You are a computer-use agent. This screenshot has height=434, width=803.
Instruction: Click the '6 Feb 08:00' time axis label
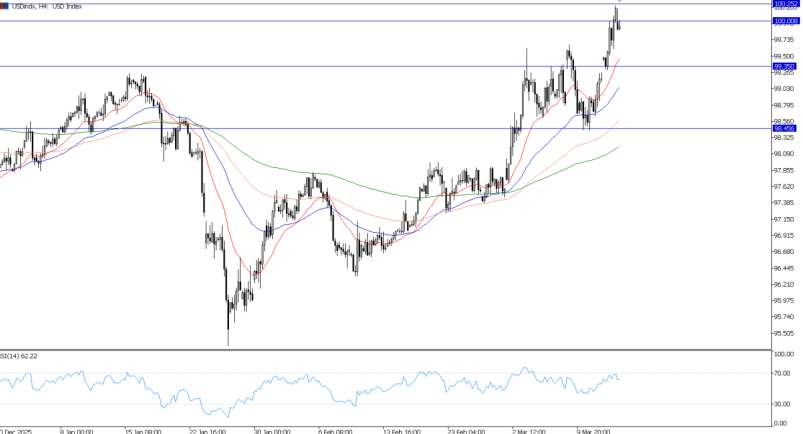pos(335,431)
